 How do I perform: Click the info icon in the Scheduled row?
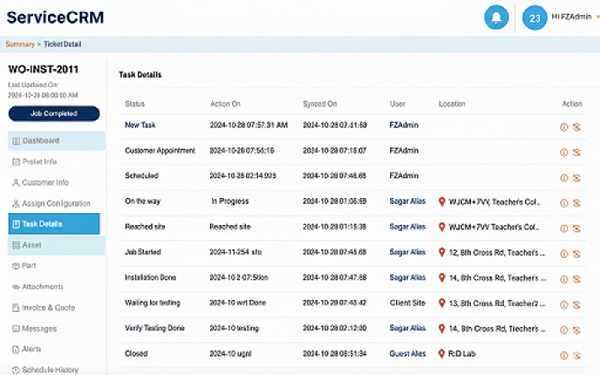pyautogui.click(x=564, y=178)
